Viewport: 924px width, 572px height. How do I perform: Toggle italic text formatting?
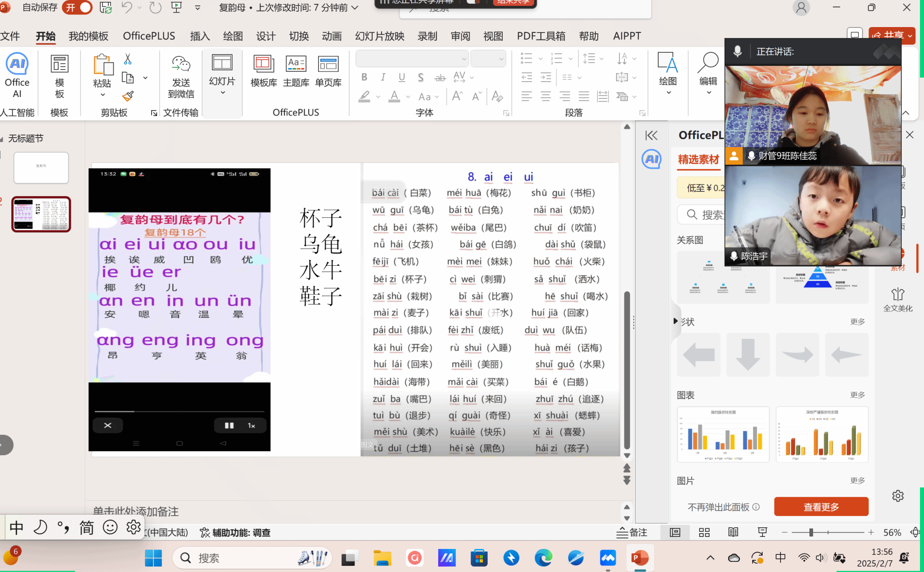tap(383, 77)
